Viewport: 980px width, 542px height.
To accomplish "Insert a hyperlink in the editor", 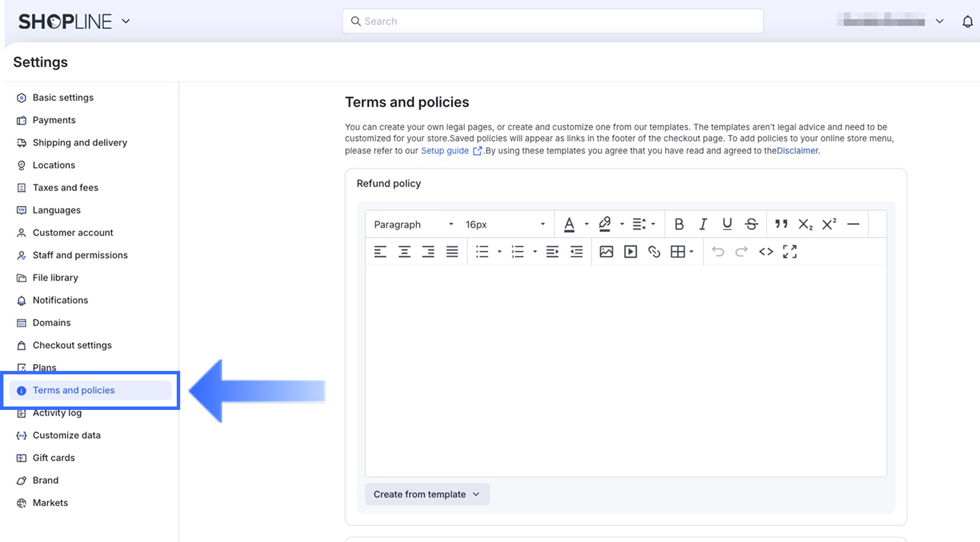I will [654, 251].
